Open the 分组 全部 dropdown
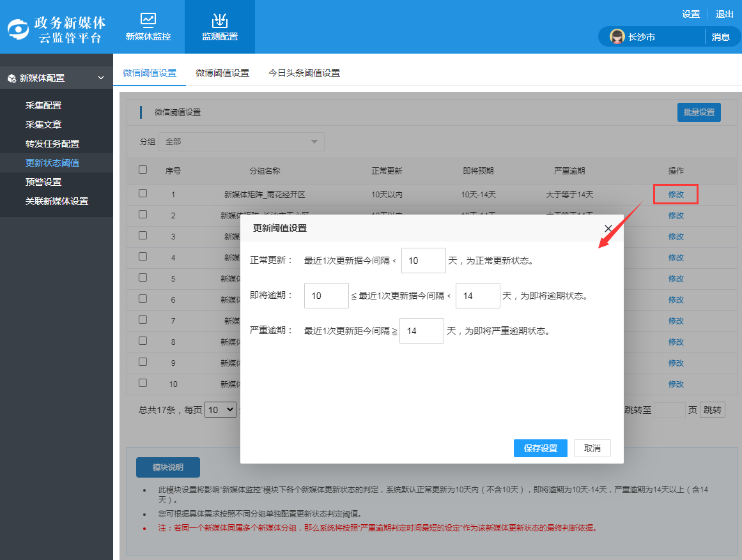Viewport: 742px width, 560px height. point(242,142)
